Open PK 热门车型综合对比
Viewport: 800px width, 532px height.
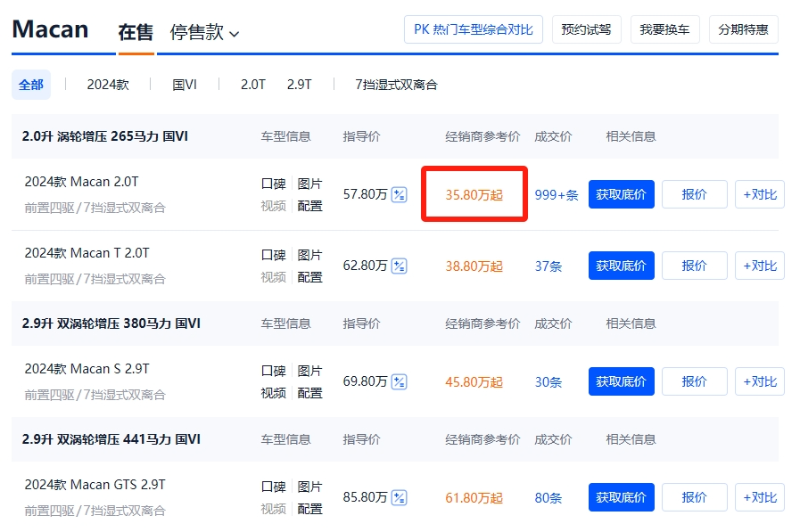[x=473, y=29]
